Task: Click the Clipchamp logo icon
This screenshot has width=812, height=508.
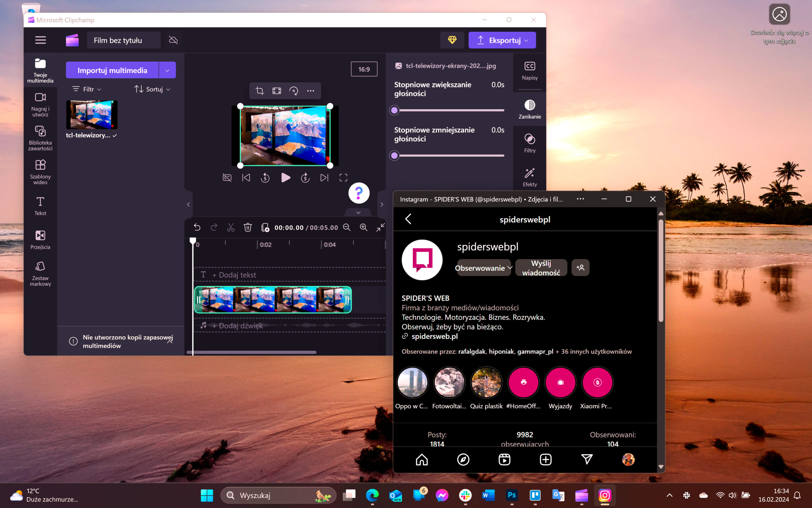Action: pos(72,40)
